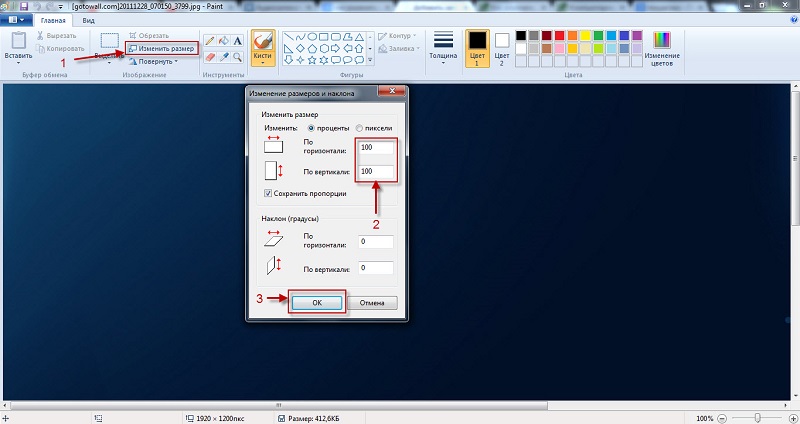Open the Customize Quick Access Toolbar arrow
The image size is (800, 424).
point(61,7)
